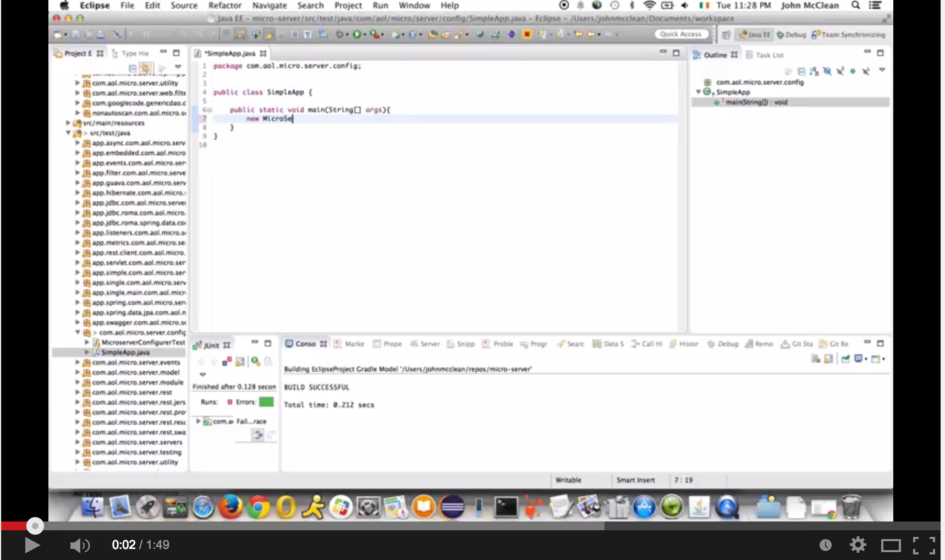Open the App Store icon in the Dock
Image resolution: width=945 pixels, height=560 pixels.
pyautogui.click(x=644, y=507)
